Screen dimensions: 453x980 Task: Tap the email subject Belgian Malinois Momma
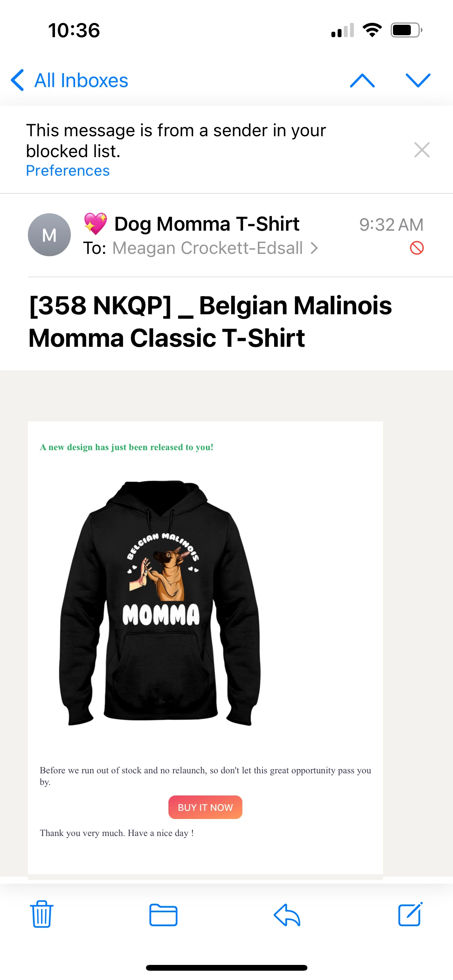210,322
